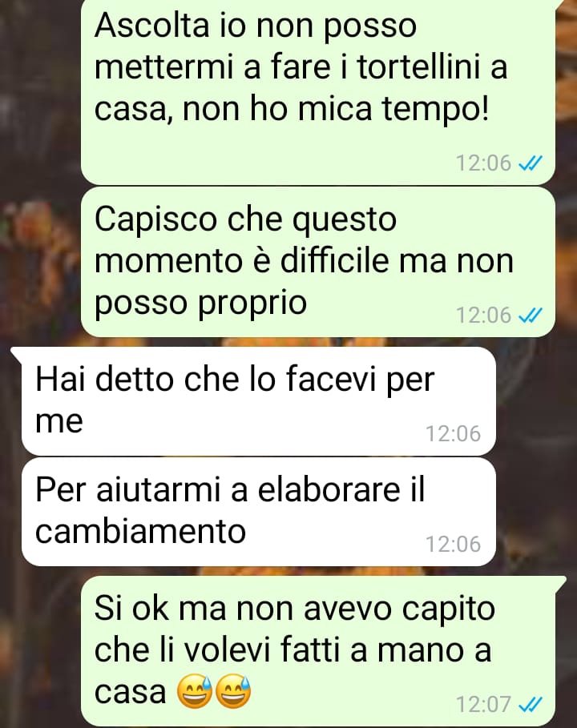Tap the 'Si ok ma non avevo capito' bubble

318,651
